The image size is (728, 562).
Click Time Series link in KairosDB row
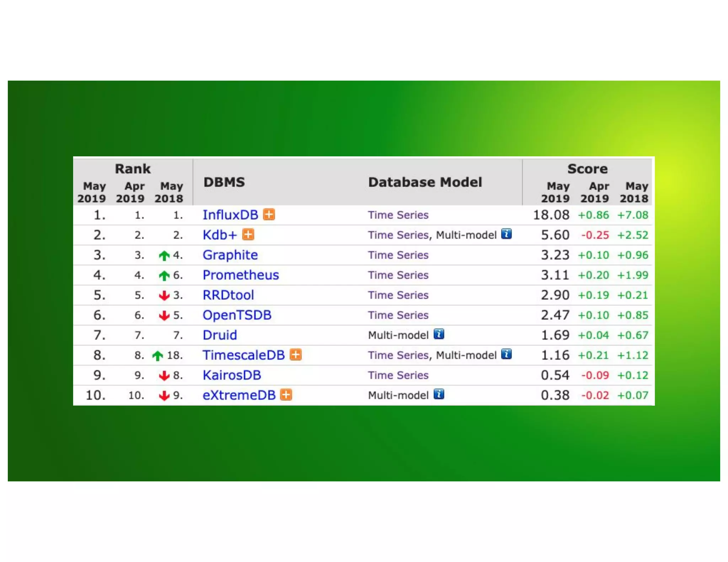398,375
